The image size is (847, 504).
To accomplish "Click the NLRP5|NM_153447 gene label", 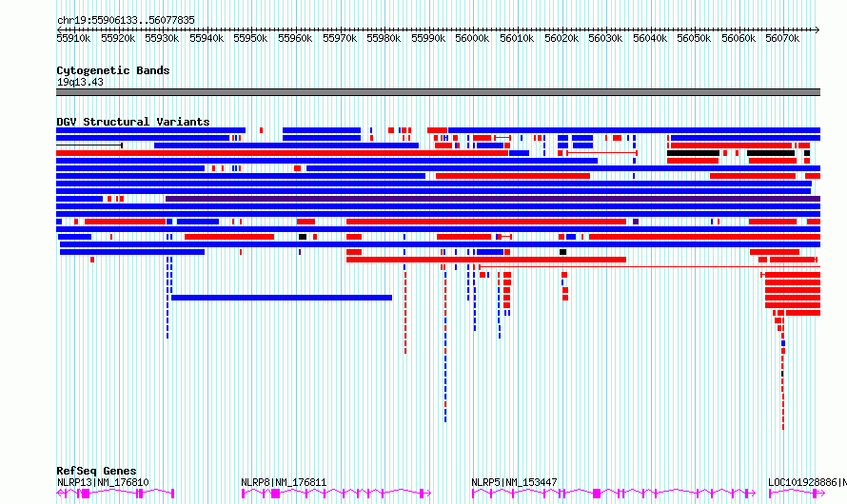I will [514, 482].
